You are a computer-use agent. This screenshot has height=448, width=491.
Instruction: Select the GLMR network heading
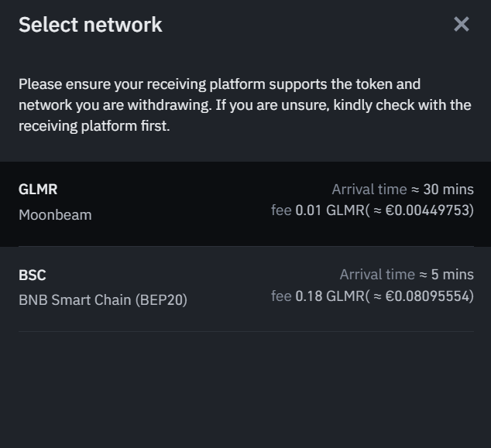[x=38, y=190]
